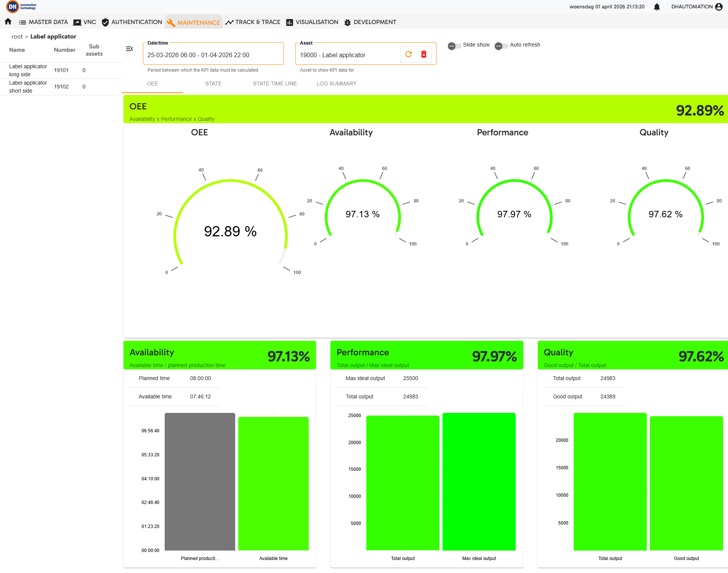Enable the Slide show toggle
Screen dimensions: 728x573
454,46
